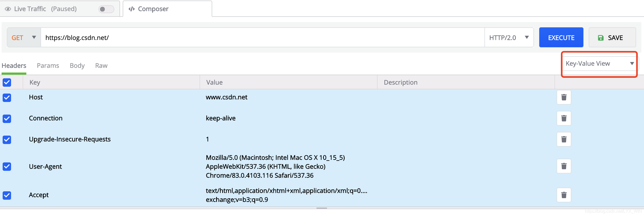Click the eye icon beside Live Traffic
The image size is (644, 216).
pos(8,9)
